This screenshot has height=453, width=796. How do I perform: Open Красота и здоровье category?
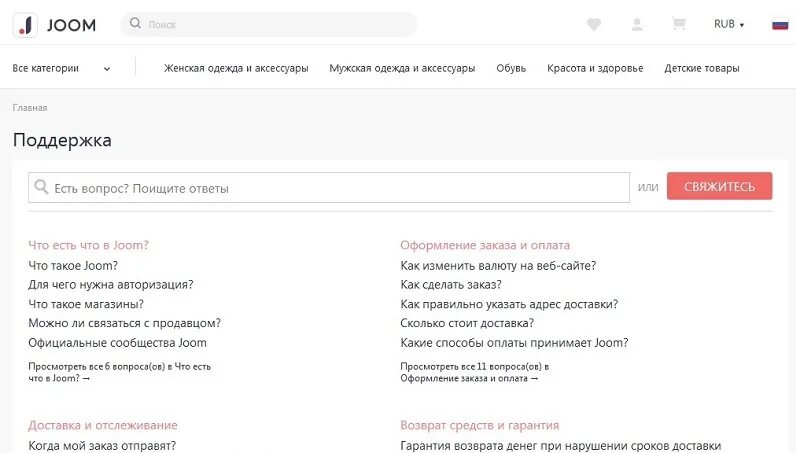(595, 68)
